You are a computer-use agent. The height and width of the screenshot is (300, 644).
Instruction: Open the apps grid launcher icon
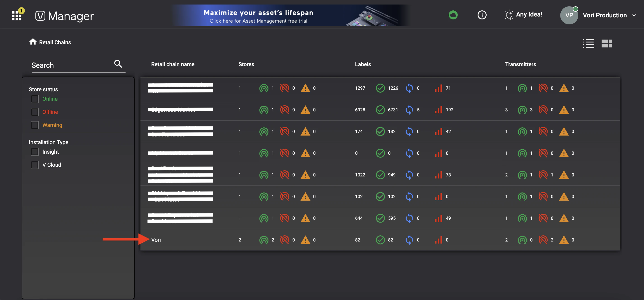tap(16, 16)
